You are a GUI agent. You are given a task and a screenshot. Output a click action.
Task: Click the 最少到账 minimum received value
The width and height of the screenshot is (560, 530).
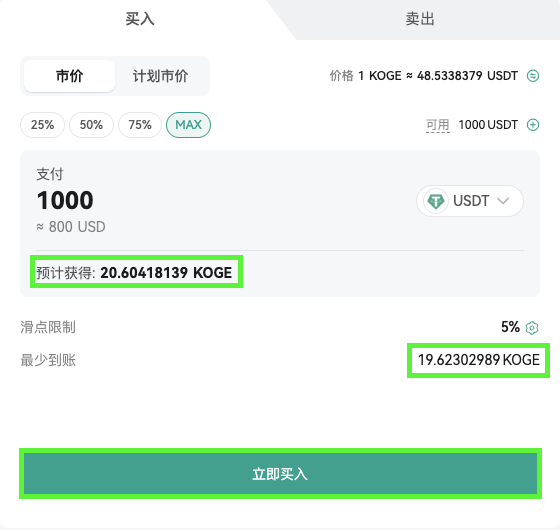point(479,360)
